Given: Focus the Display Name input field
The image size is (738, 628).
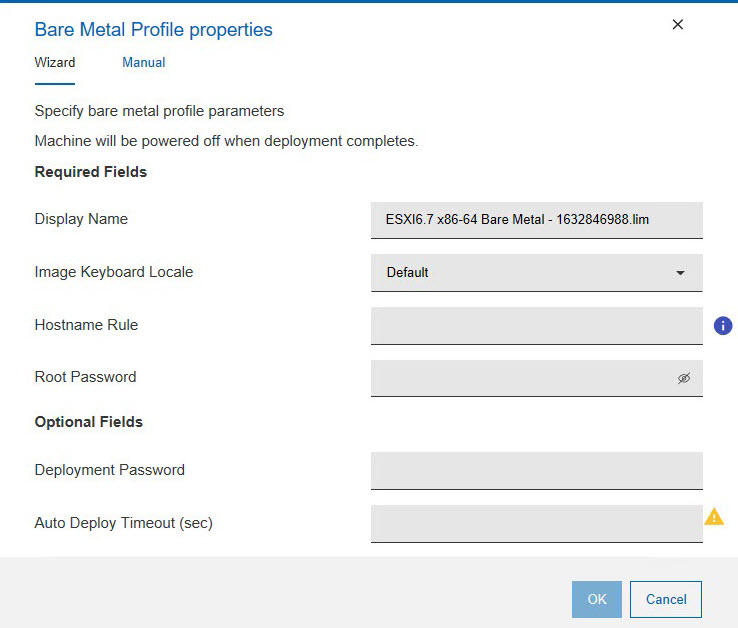Looking at the screenshot, I should [x=536, y=219].
